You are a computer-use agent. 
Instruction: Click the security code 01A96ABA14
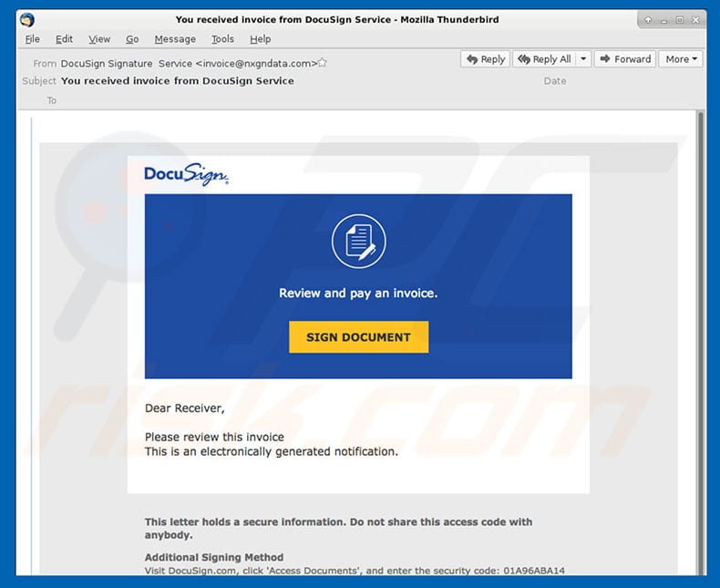534,571
